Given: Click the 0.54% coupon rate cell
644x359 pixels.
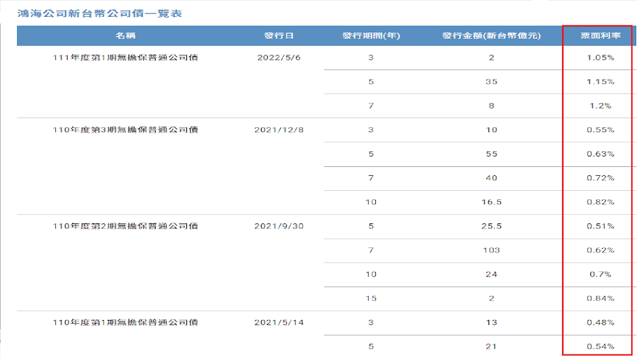Looking at the screenshot, I should coord(601,347).
